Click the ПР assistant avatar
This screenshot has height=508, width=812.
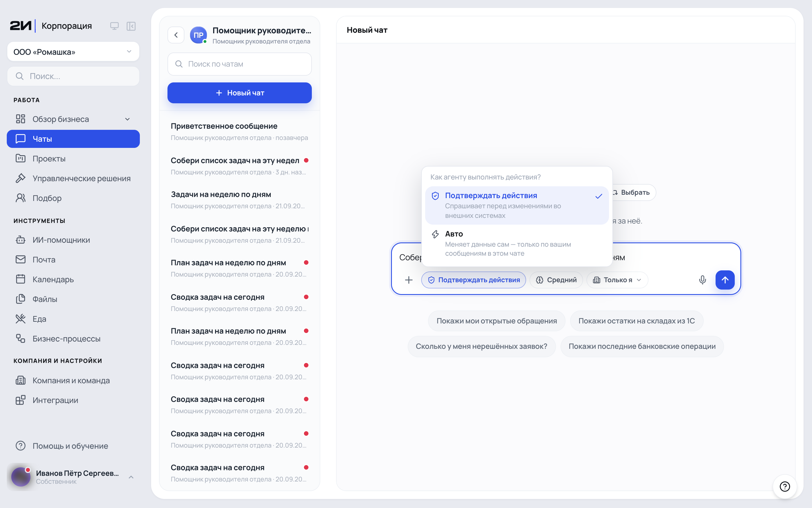(198, 35)
